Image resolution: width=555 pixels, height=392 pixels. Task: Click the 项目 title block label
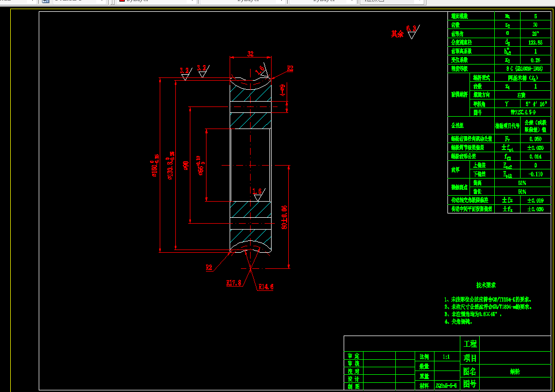coord(470,358)
